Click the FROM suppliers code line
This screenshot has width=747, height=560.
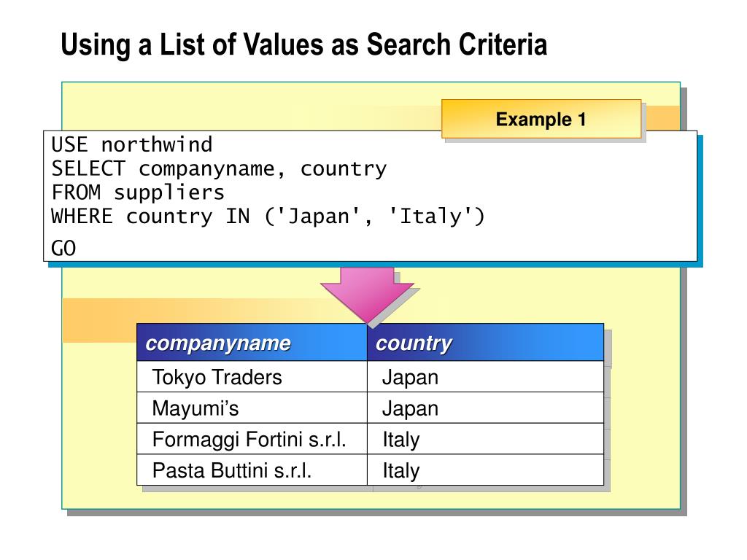(138, 193)
